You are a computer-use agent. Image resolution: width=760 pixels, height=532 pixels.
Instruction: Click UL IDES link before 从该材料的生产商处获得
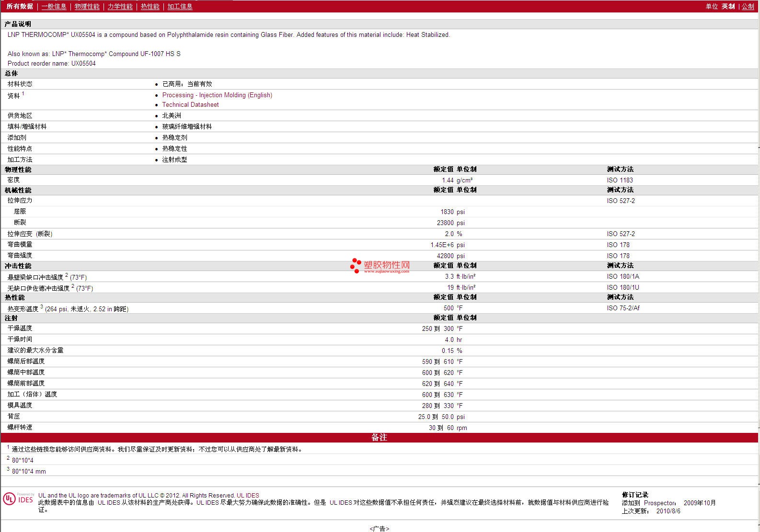[x=109, y=502]
